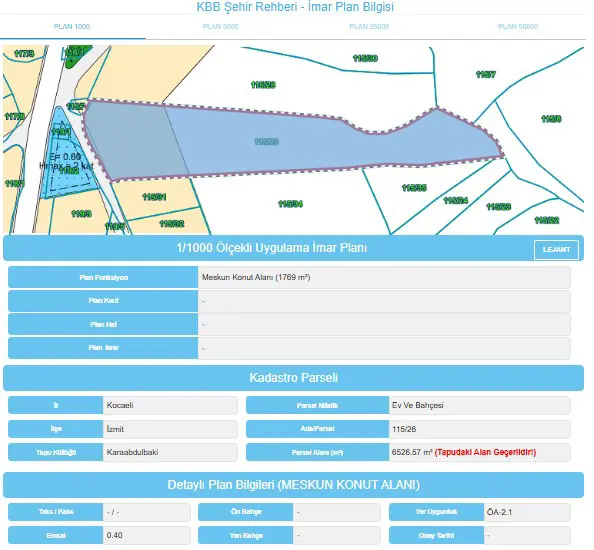
Task: Click the 'Tapu Kütüğü' label
Action: tap(56, 453)
